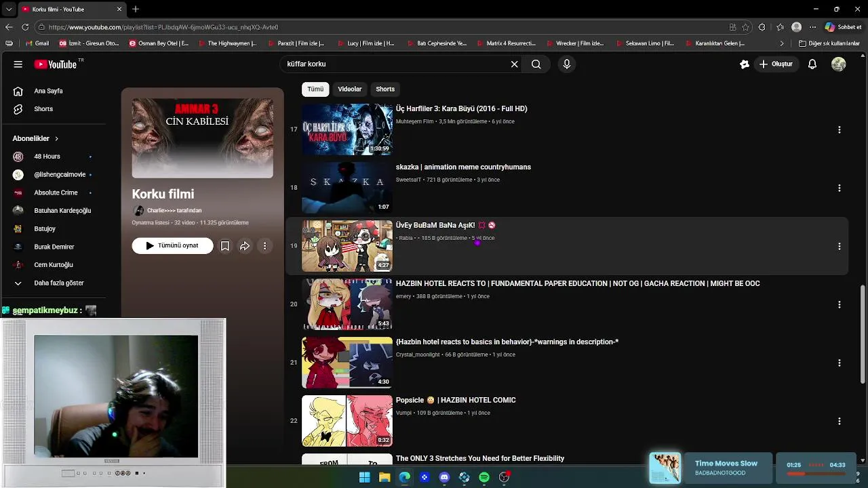Click the Oluştur create button
868x488 pixels.
click(776, 64)
